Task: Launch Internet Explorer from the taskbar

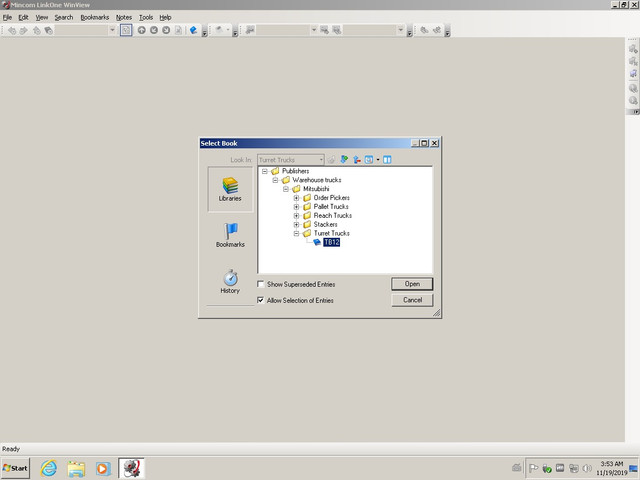Action: pyautogui.click(x=49, y=468)
